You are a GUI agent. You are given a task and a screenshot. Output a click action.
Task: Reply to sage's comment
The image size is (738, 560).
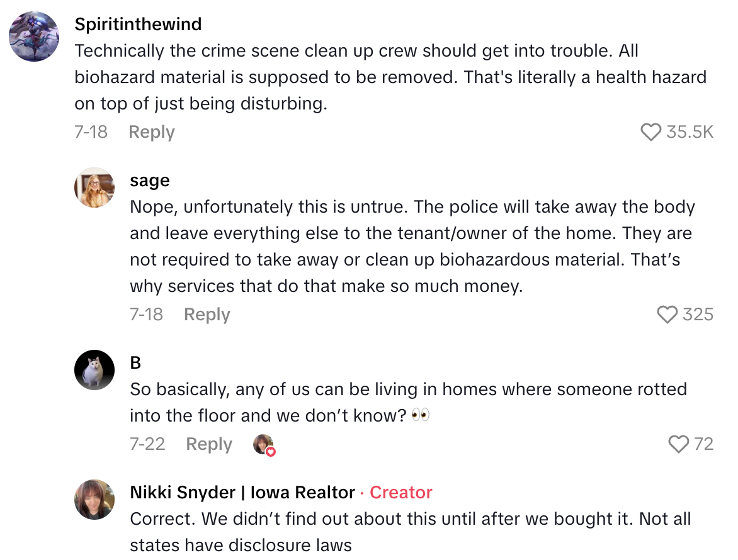pos(207,315)
